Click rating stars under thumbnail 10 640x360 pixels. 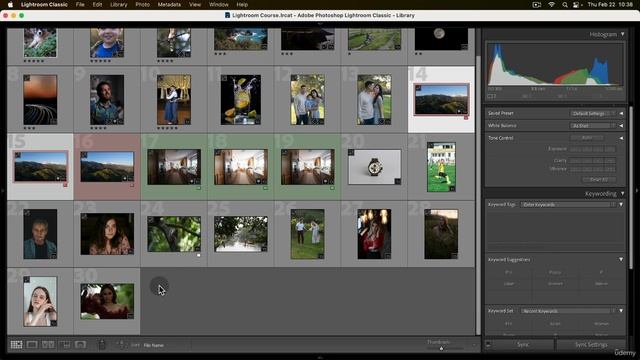(167, 128)
